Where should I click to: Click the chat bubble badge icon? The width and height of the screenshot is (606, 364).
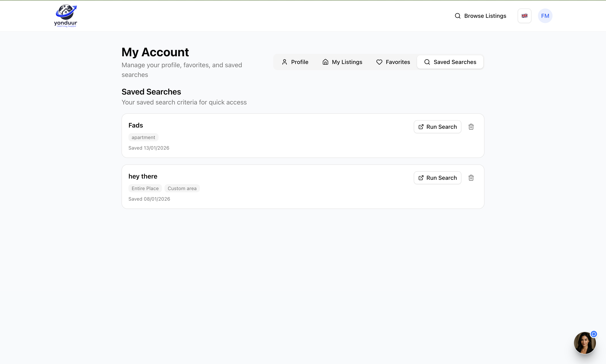(x=594, y=334)
